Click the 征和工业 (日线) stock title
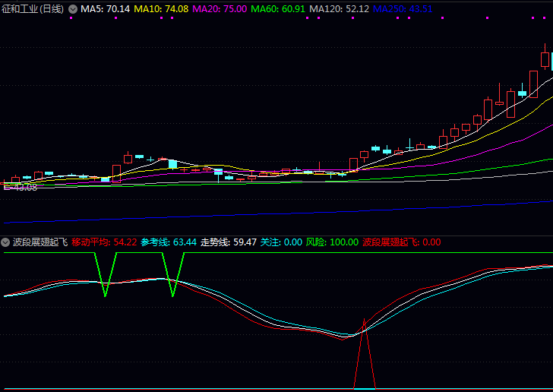The image size is (553, 392). pos(33,9)
